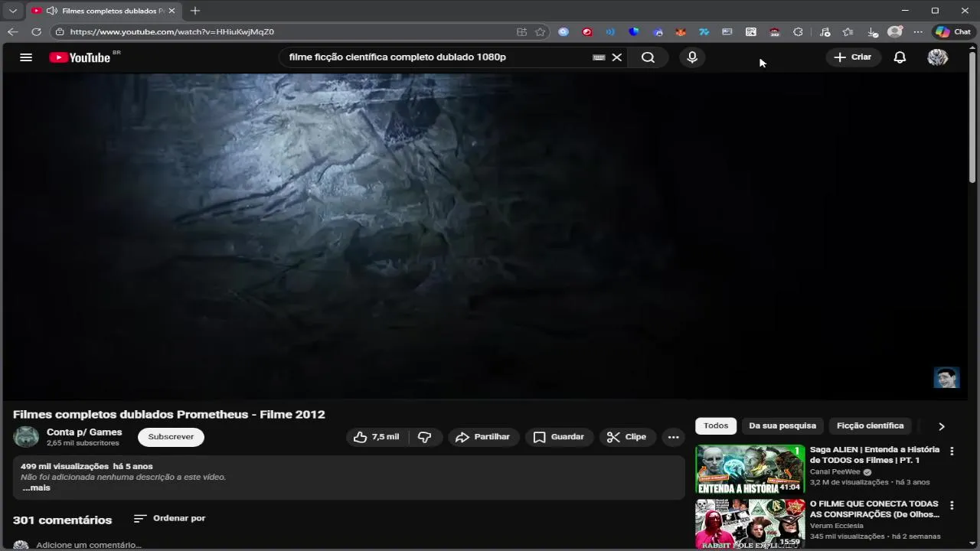
Task: Open the YouTube account avatar menu
Action: (x=938, y=57)
